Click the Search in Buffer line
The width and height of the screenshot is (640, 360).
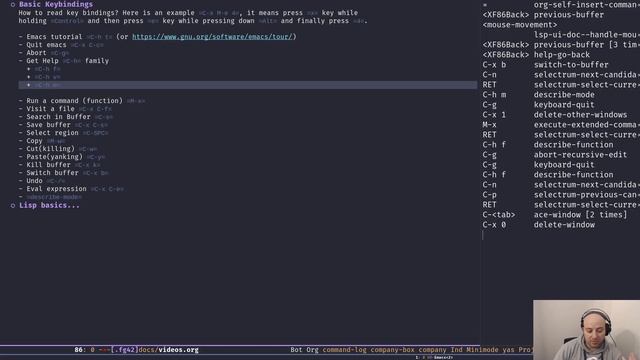click(x=66, y=117)
